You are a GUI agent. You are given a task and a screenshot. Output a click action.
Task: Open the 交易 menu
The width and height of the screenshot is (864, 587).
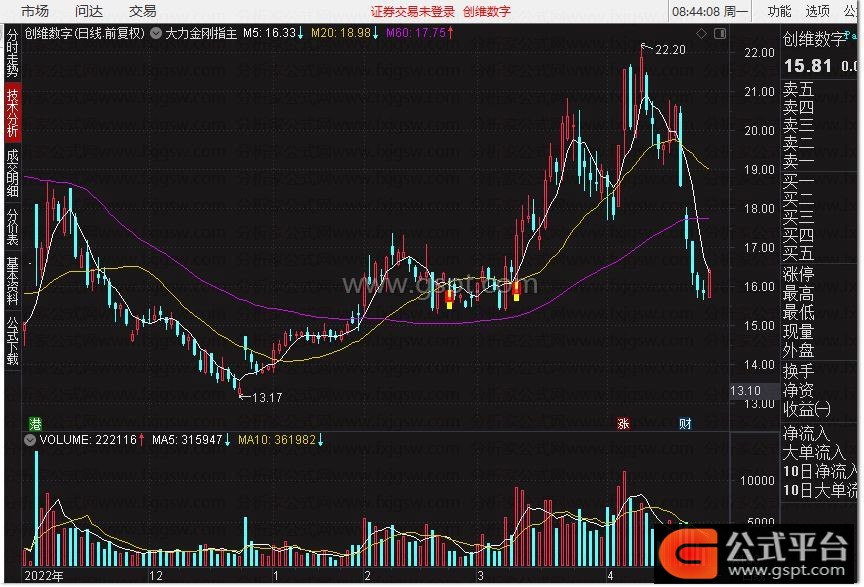point(143,11)
